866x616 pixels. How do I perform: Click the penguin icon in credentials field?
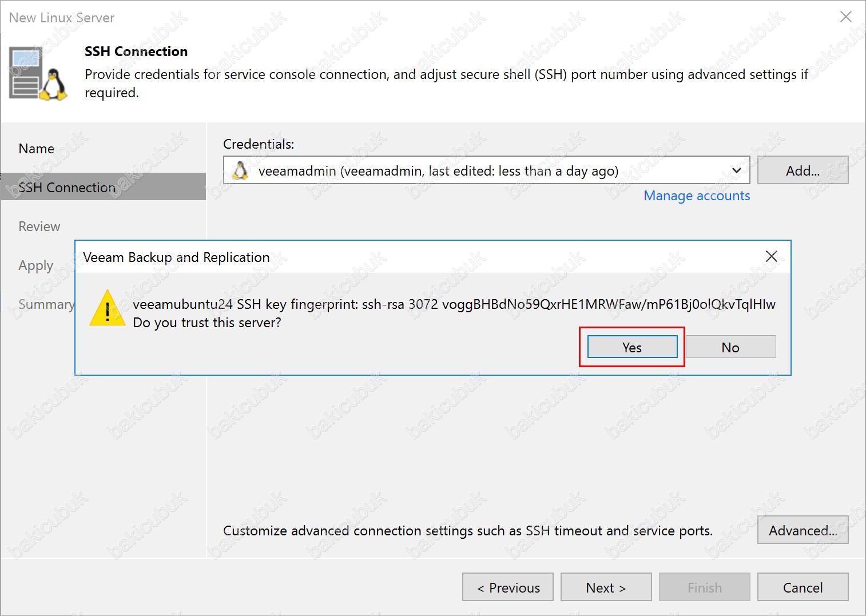pyautogui.click(x=241, y=170)
